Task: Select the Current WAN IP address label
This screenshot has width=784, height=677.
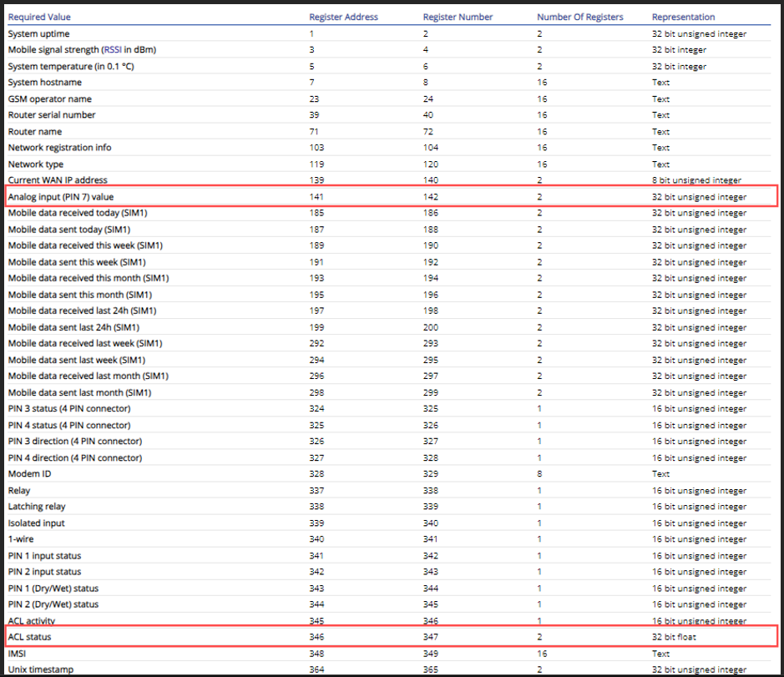Action: [58, 180]
